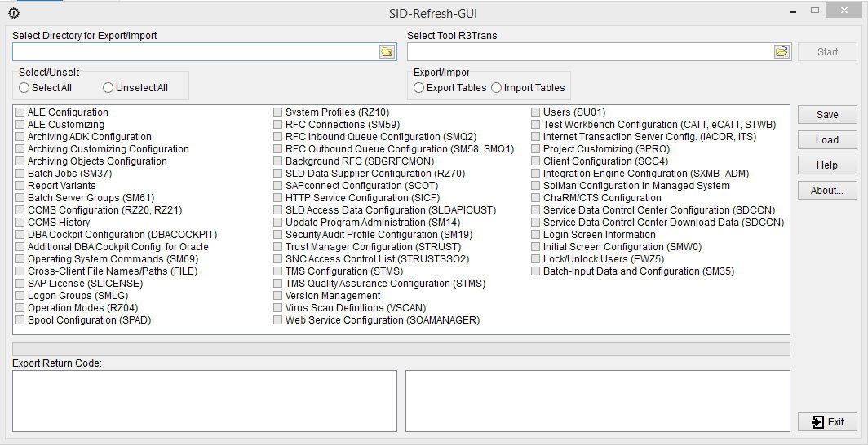Image resolution: width=868 pixels, height=445 pixels.
Task: Click the Select Directory for Export/Import field
Action: [194, 52]
